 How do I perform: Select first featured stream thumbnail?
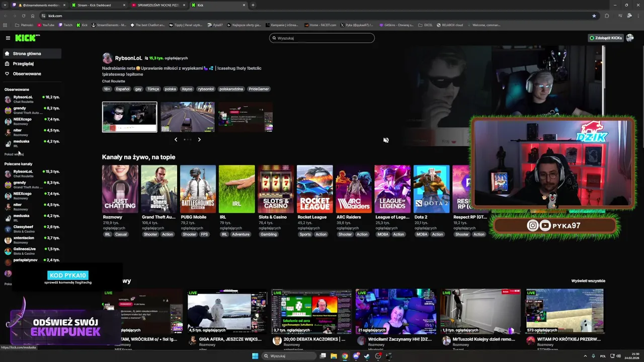129,117
